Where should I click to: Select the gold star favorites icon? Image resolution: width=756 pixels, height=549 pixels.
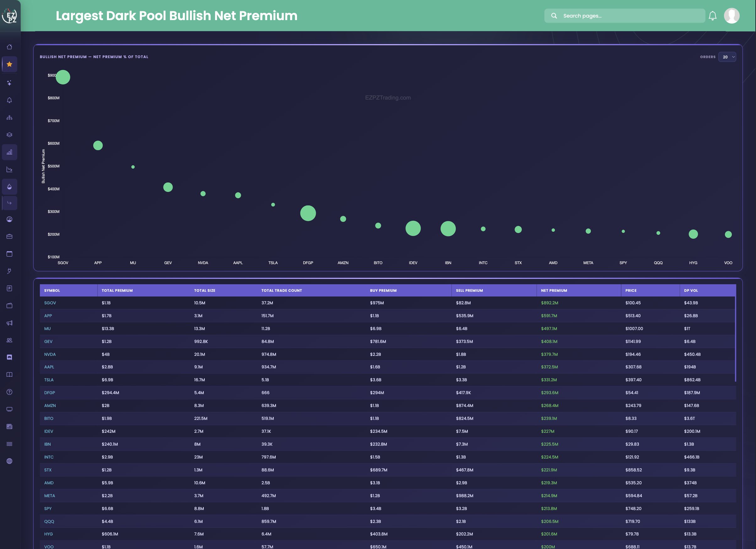[9, 64]
